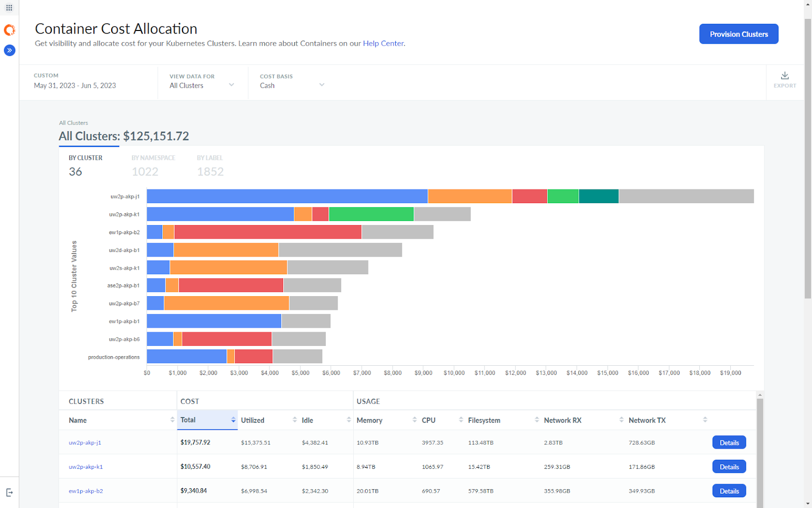812x508 pixels.
Task: Switch to the By Namespace tab
Action: [x=153, y=166]
